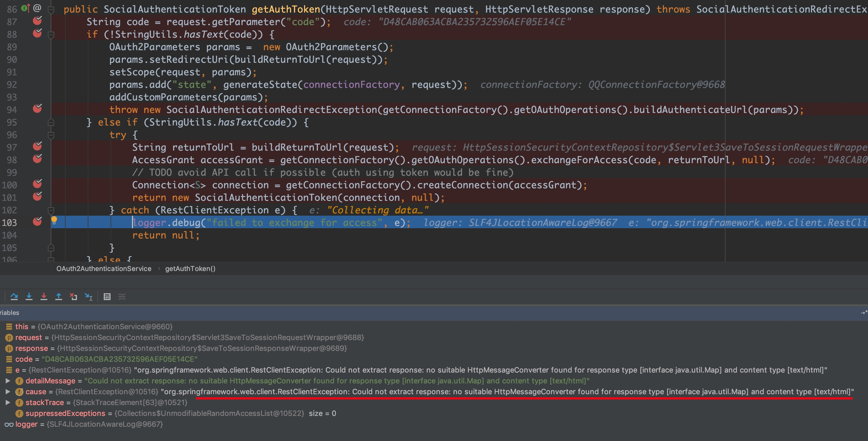
Task: Click the Run to Cursor icon
Action: click(x=89, y=297)
